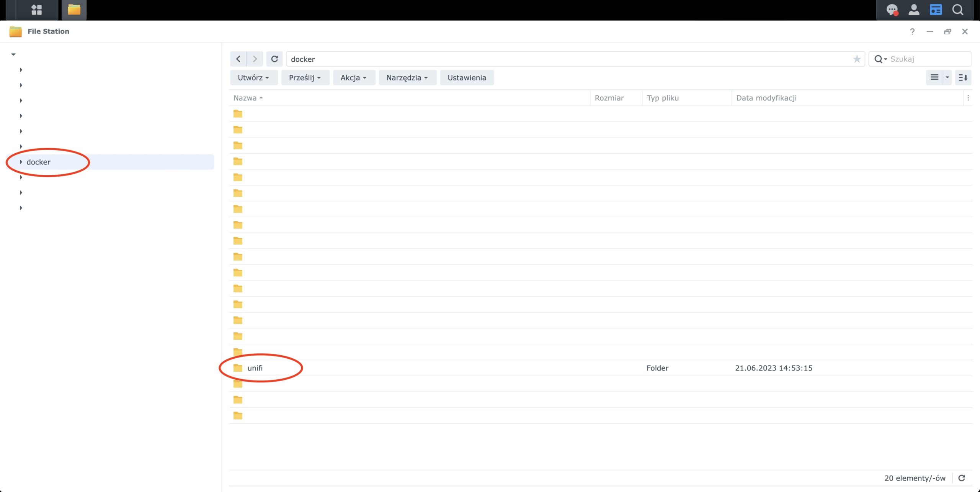The width and height of the screenshot is (980, 492).
Task: Refresh the current docker folder path
Action: pos(274,59)
